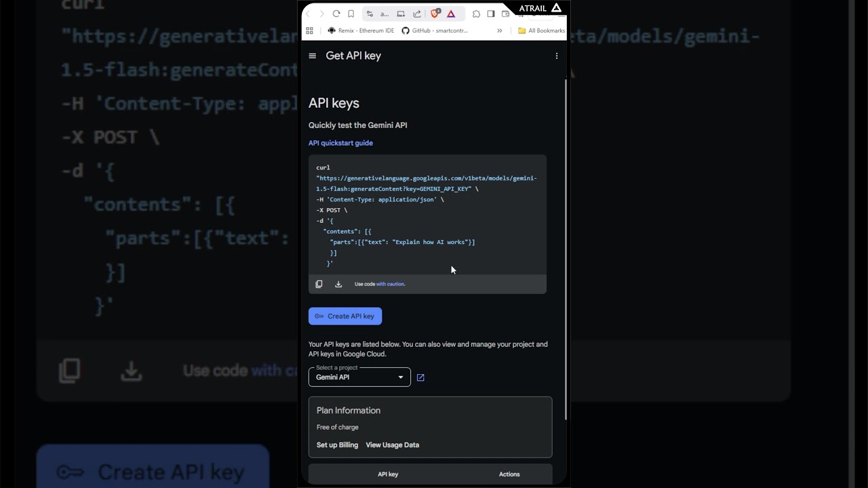This screenshot has height=488, width=868.
Task: Click the Content-Type header code line
Action: coord(380,199)
